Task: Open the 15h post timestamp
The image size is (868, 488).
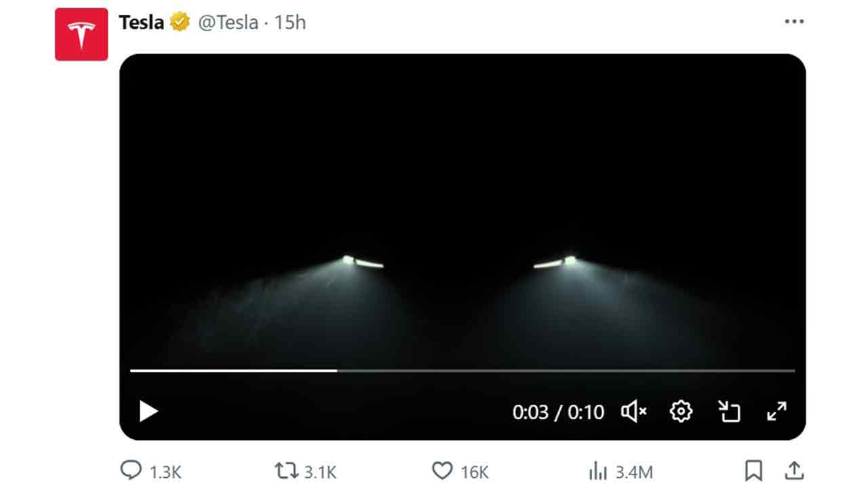Action: point(290,22)
